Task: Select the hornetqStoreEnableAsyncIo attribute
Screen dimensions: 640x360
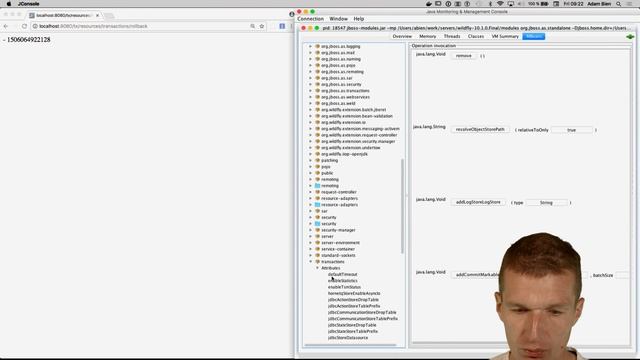Action: (x=354, y=293)
